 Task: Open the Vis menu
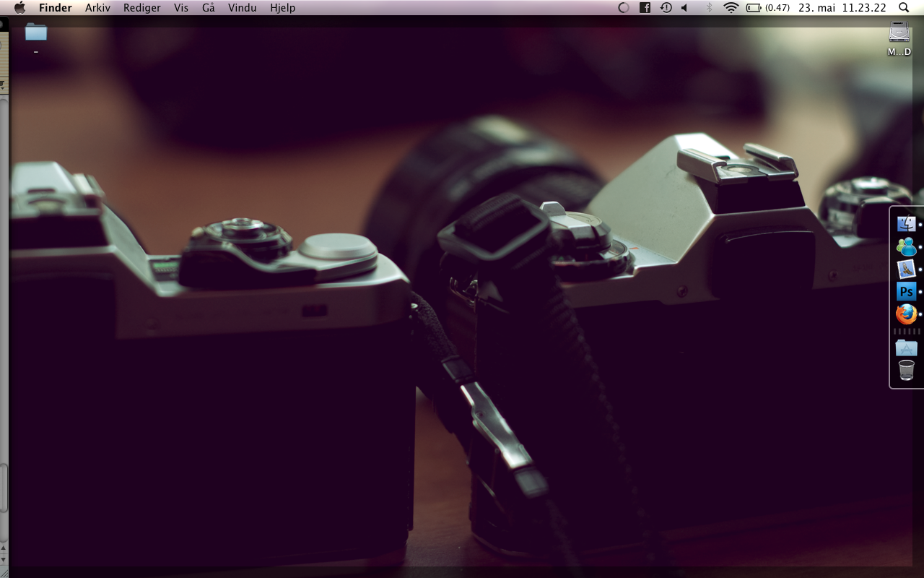point(181,8)
